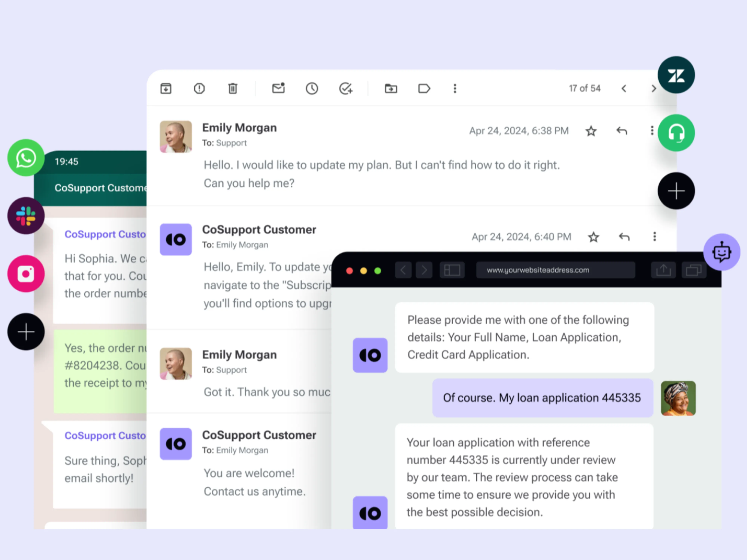This screenshot has height=560, width=747.
Task: Star Emily Morgan's 6:38 PM email
Action: (591, 131)
